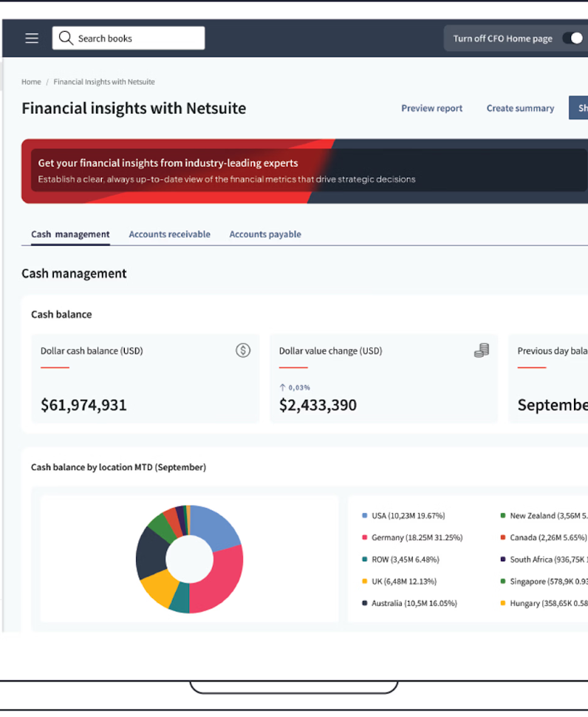Click the Germany pink legend swatch
The width and height of the screenshot is (588, 717).
click(x=365, y=538)
